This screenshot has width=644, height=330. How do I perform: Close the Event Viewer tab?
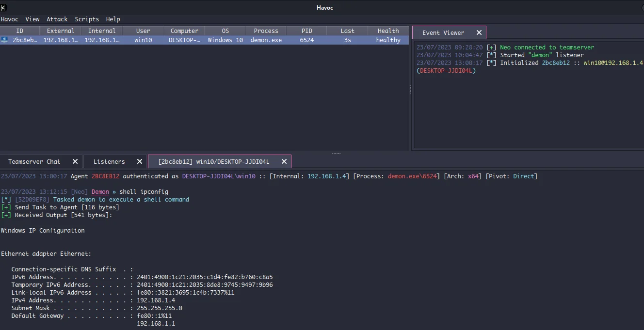coord(479,32)
